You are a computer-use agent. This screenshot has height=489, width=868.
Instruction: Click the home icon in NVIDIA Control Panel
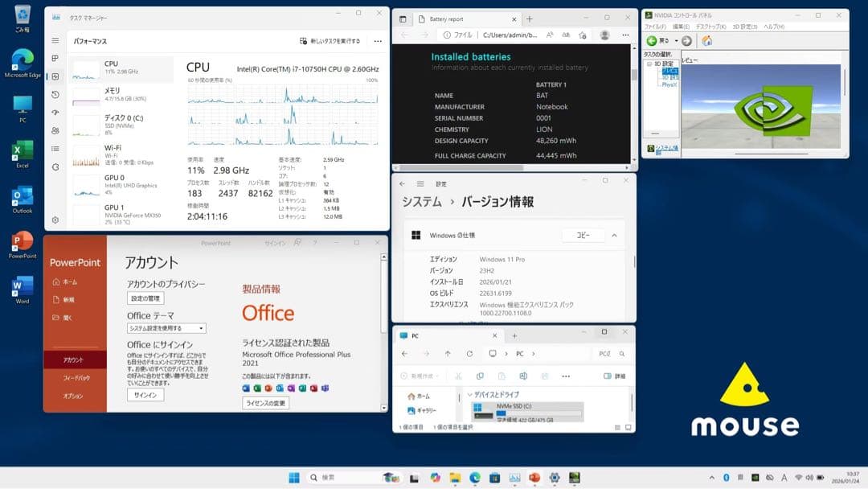[x=706, y=41]
